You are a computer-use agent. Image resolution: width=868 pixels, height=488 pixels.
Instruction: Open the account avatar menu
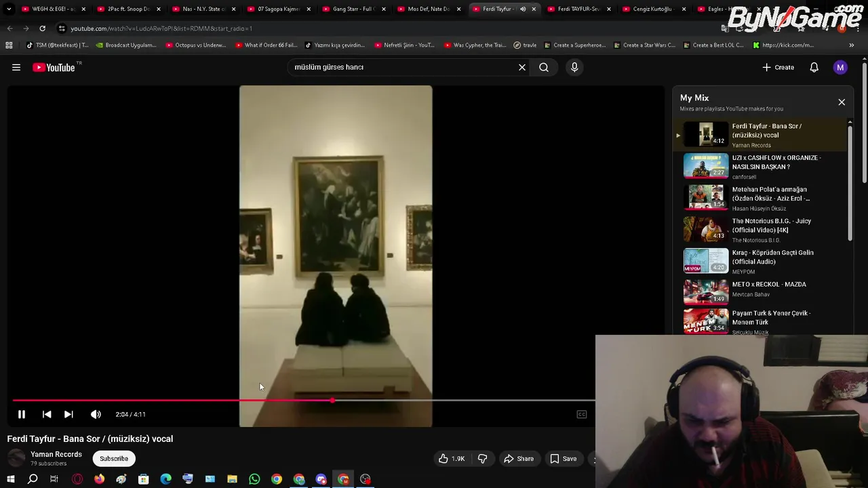pos(840,67)
